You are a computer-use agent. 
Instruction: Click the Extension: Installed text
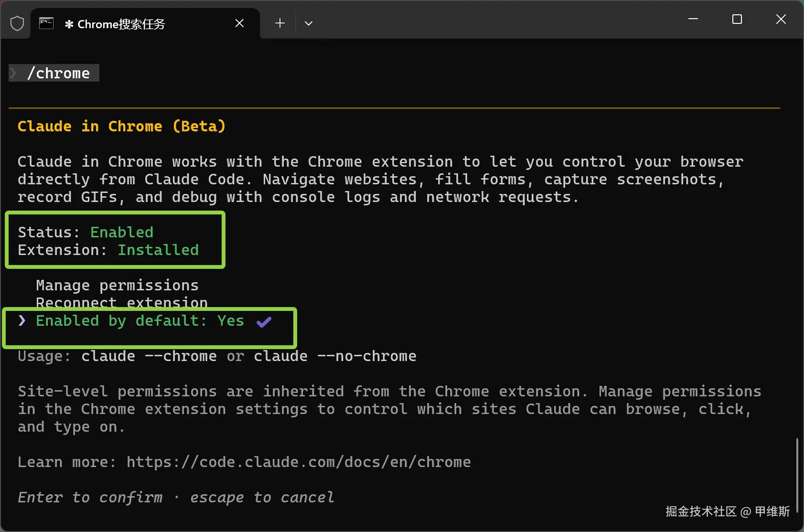[x=108, y=250]
